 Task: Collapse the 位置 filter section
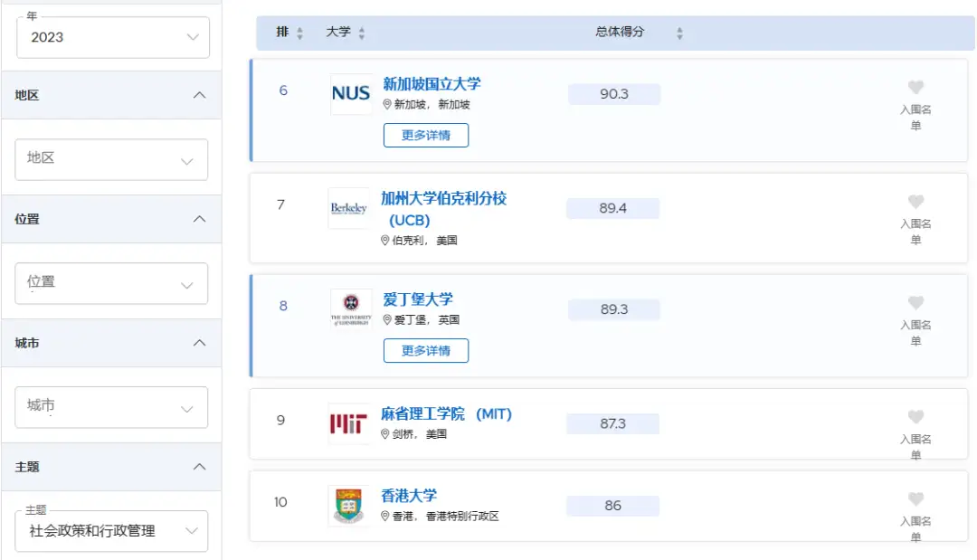click(x=200, y=219)
